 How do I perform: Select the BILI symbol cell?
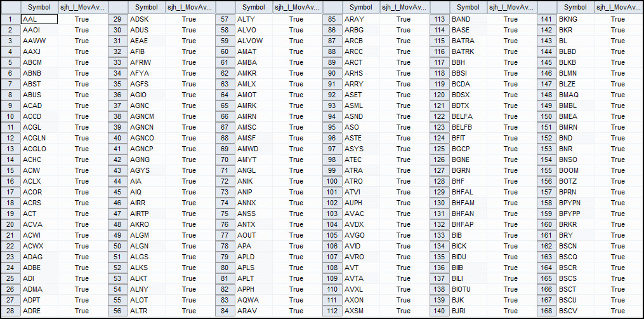pos(468,278)
